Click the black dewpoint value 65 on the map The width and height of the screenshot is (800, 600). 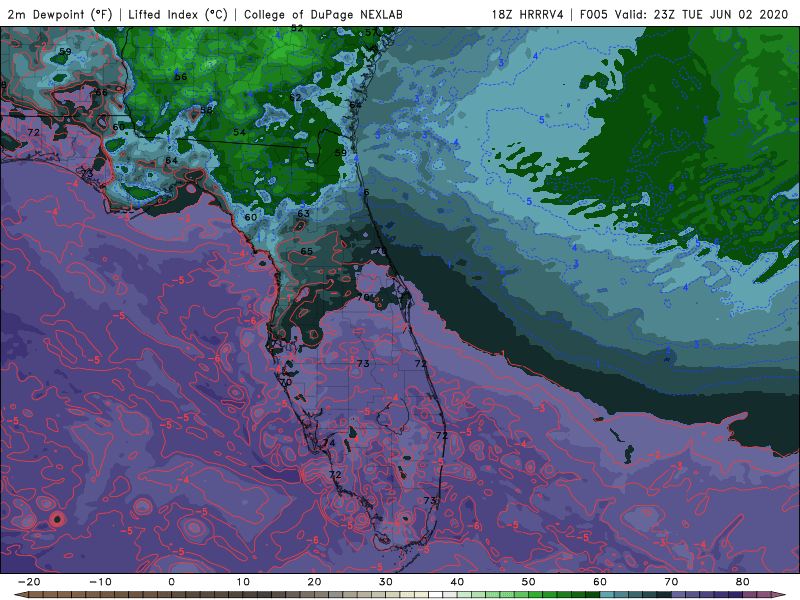307,251
